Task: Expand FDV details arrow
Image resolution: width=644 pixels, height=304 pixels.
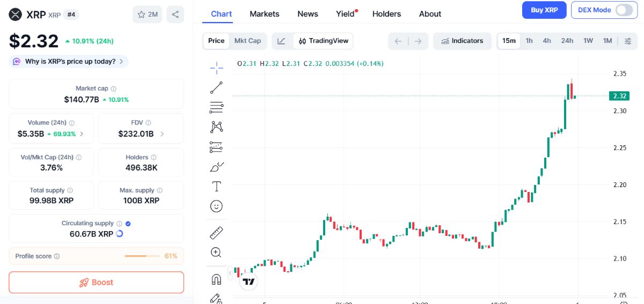Action: click(162, 134)
